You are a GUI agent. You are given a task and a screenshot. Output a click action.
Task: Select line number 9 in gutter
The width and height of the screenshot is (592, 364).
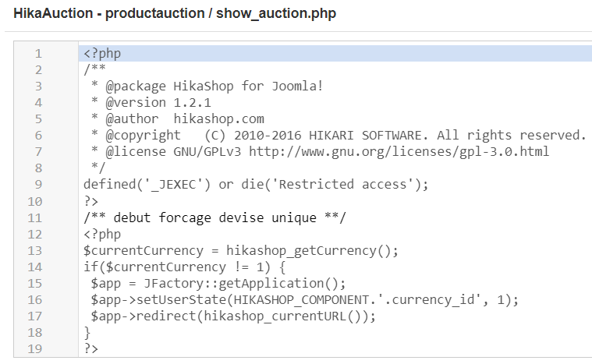[x=38, y=185]
